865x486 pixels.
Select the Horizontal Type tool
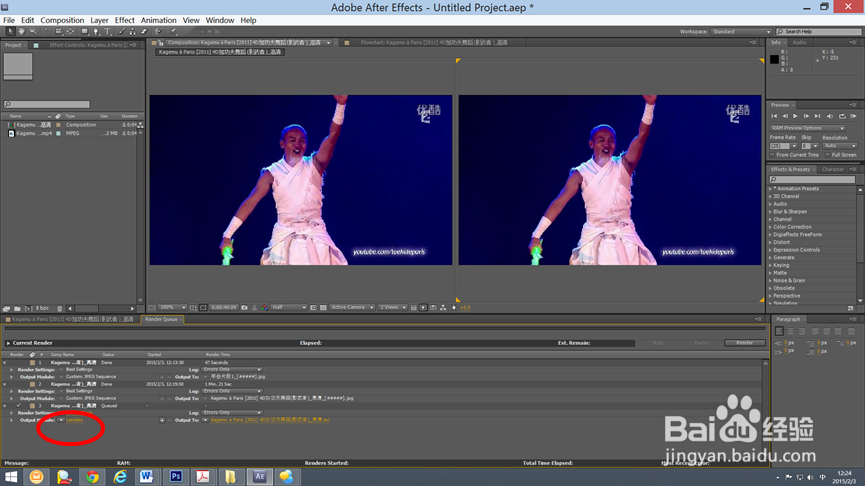click(108, 31)
